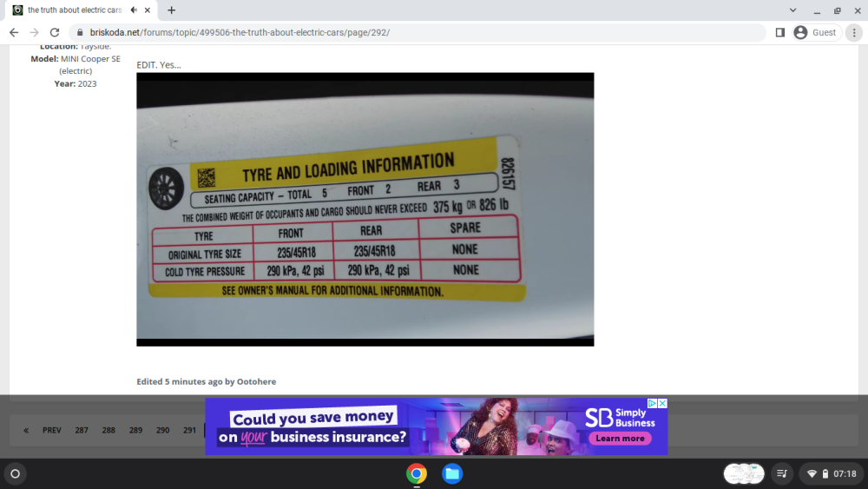Minimize the browser window
Image resolution: width=868 pixels, height=489 pixels.
pyautogui.click(x=817, y=10)
